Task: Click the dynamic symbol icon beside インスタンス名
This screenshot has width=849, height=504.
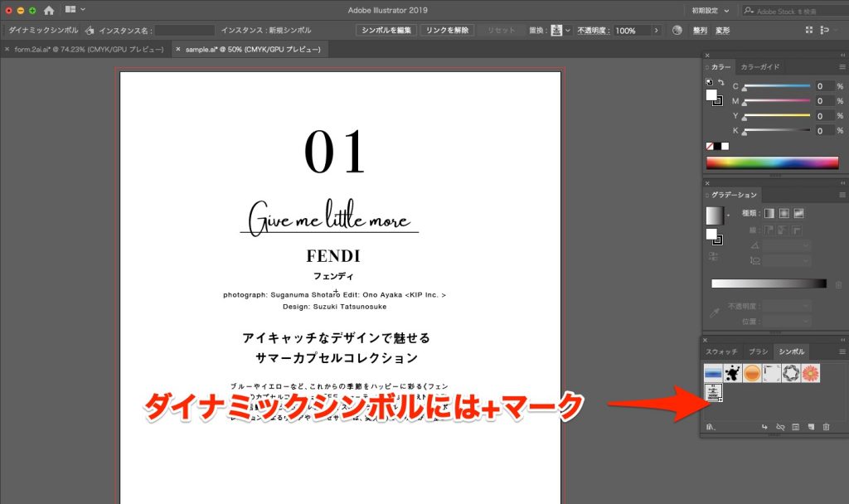Action: coord(90,31)
